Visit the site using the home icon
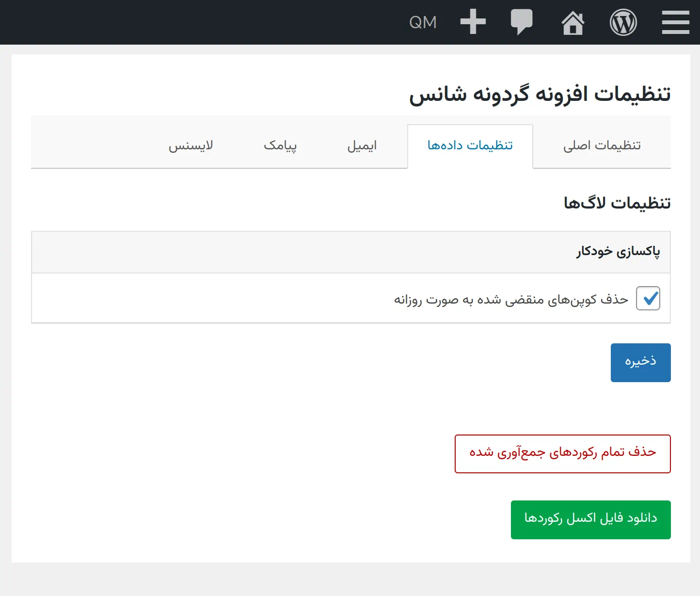 [x=573, y=22]
